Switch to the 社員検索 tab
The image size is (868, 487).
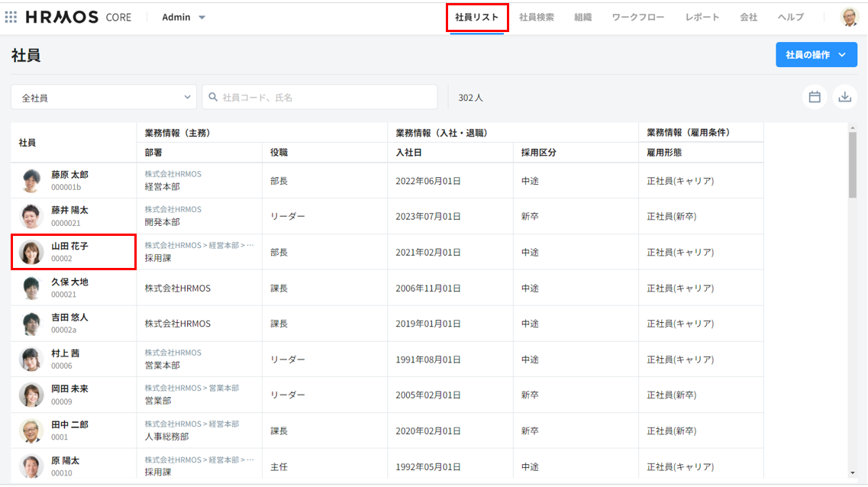(537, 17)
